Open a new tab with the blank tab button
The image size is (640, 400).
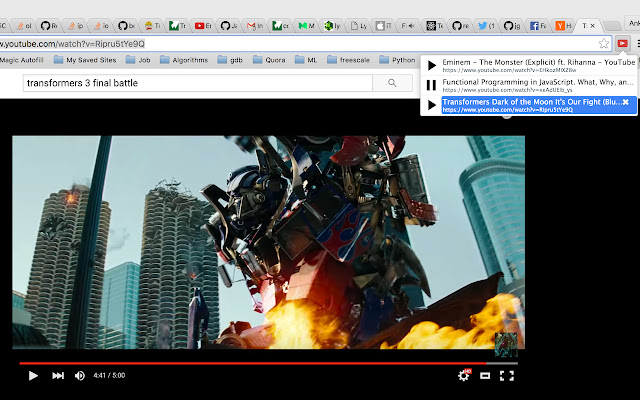click(612, 26)
